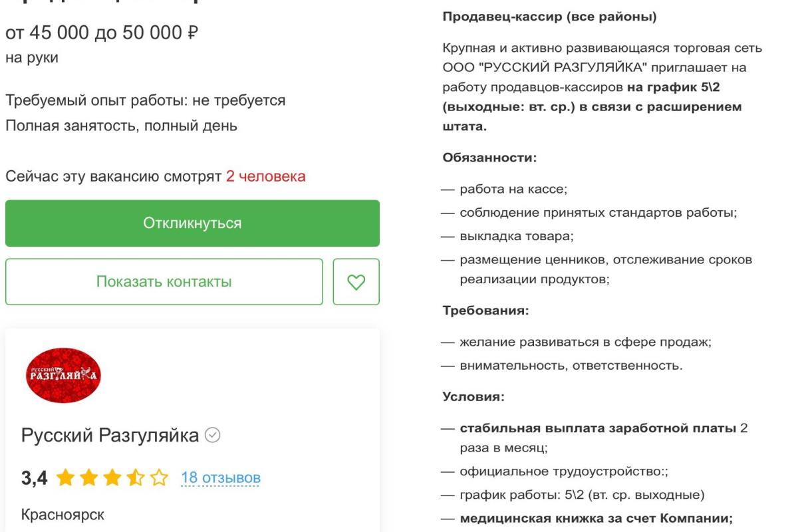Click the Показать контакты button
The image size is (798, 532).
coord(164,282)
